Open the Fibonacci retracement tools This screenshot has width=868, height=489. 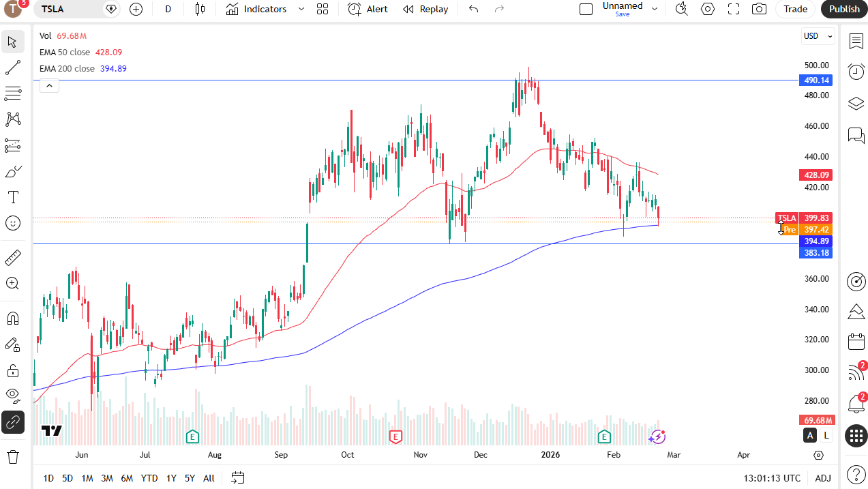coord(12,93)
